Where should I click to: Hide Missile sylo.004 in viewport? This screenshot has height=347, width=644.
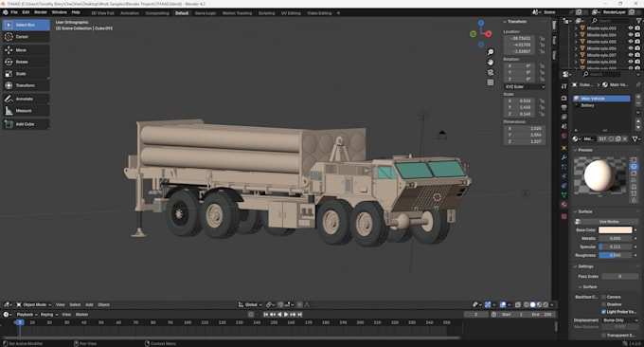(631, 35)
